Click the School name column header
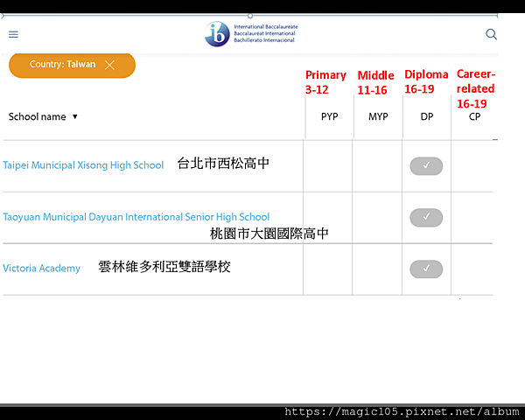 [37, 116]
